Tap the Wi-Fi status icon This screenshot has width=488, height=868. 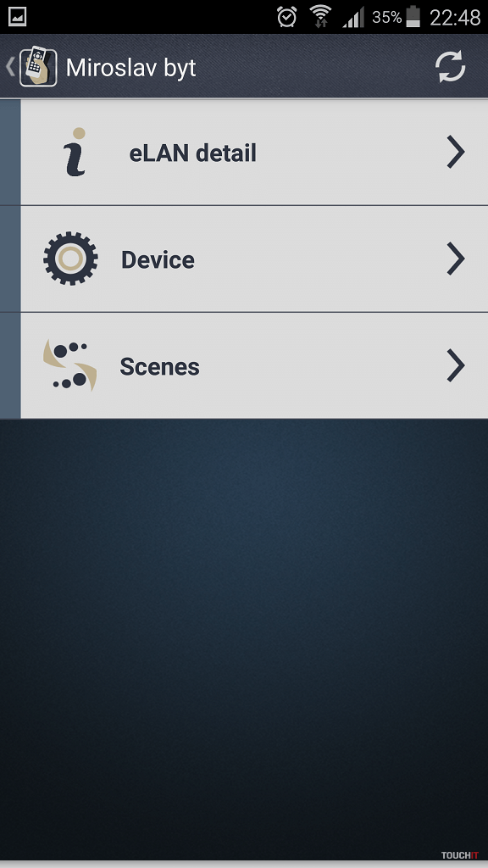[319, 16]
